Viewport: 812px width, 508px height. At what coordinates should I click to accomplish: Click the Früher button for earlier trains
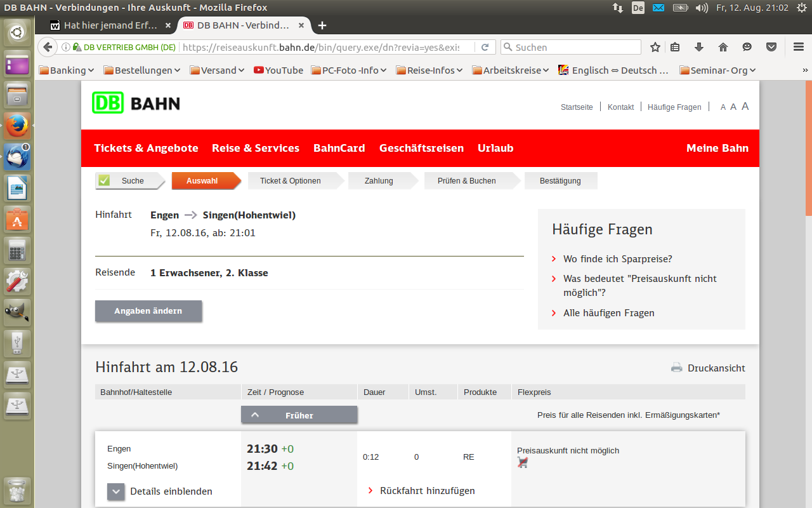(299, 415)
